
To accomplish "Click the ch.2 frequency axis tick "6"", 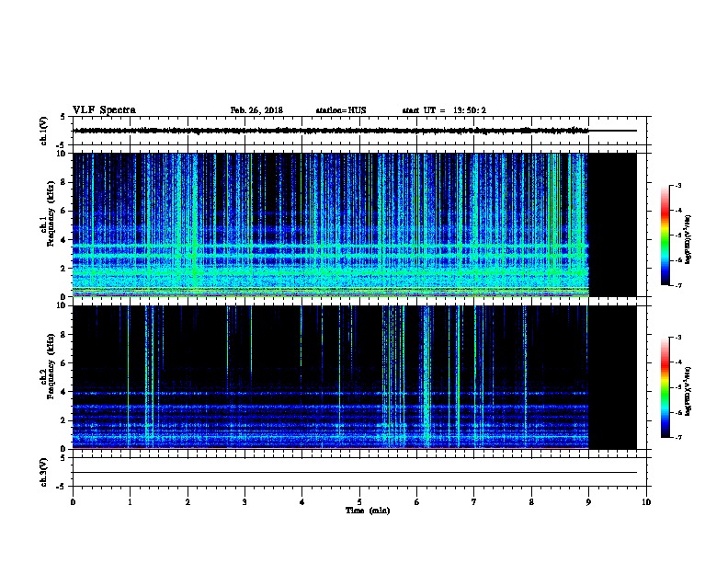I will (63, 363).
